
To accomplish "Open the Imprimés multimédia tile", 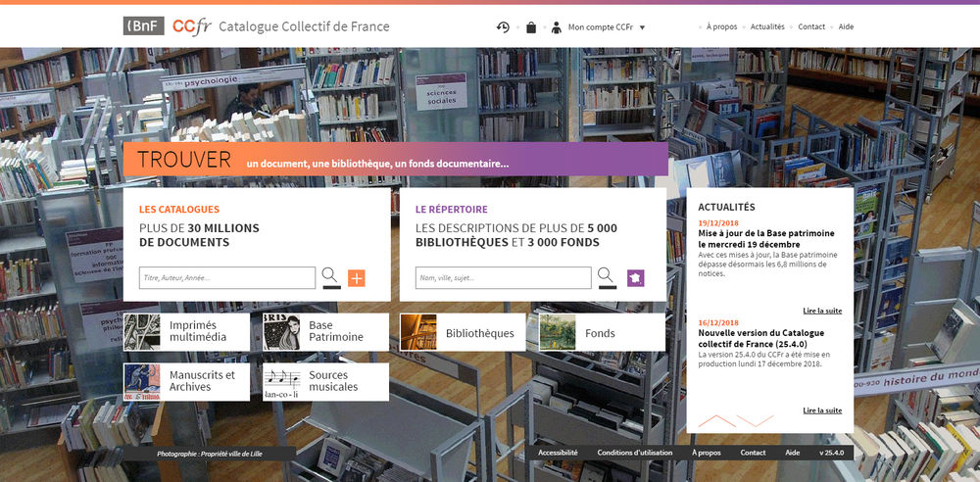I will (x=186, y=332).
